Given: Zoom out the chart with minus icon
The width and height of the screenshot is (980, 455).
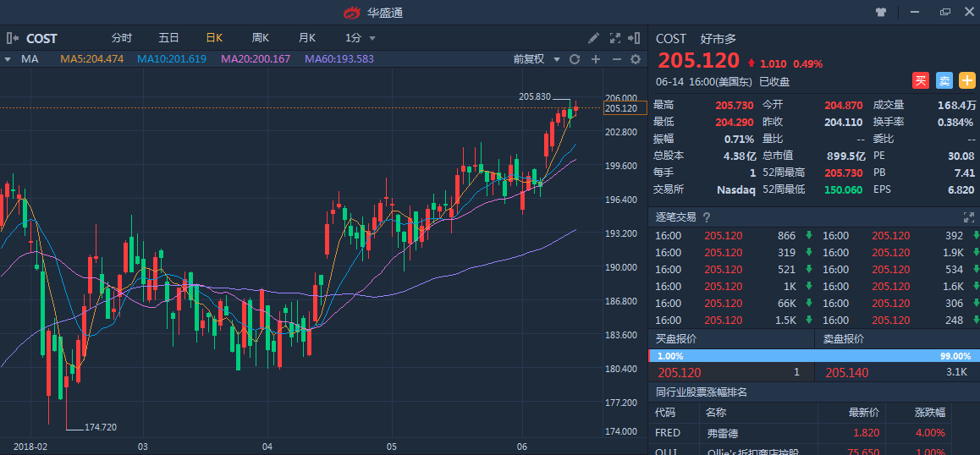Looking at the screenshot, I should pyautogui.click(x=616, y=59).
